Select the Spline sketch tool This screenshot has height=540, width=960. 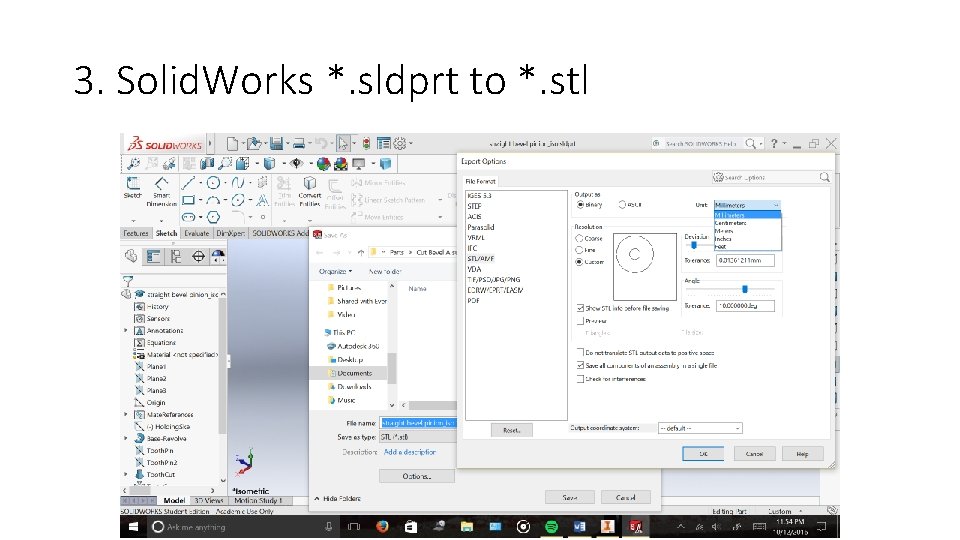238,182
